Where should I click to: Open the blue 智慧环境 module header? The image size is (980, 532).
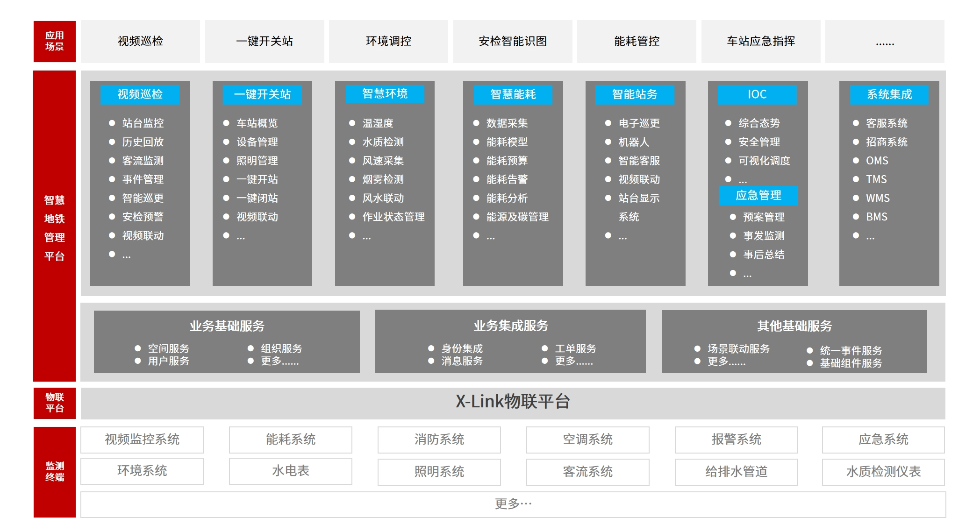(x=385, y=94)
